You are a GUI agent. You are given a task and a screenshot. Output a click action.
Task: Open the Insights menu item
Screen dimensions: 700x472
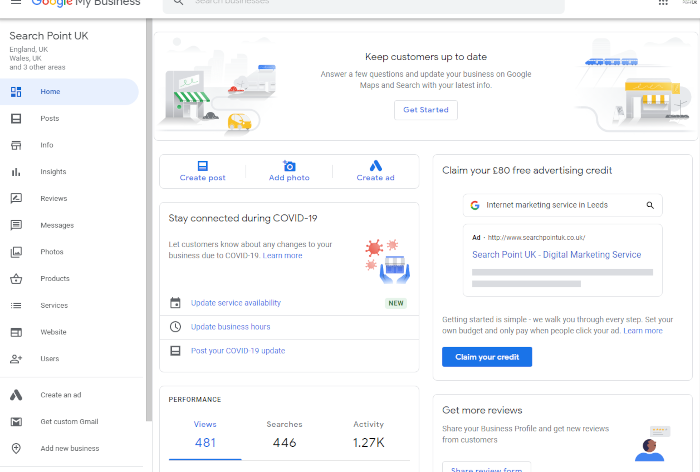pos(69,172)
